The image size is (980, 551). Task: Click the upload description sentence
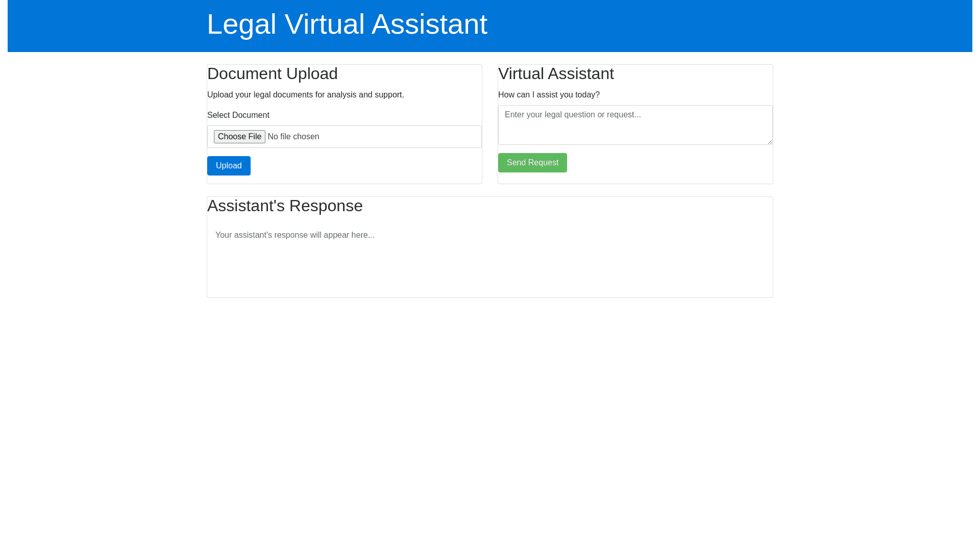tap(305, 95)
